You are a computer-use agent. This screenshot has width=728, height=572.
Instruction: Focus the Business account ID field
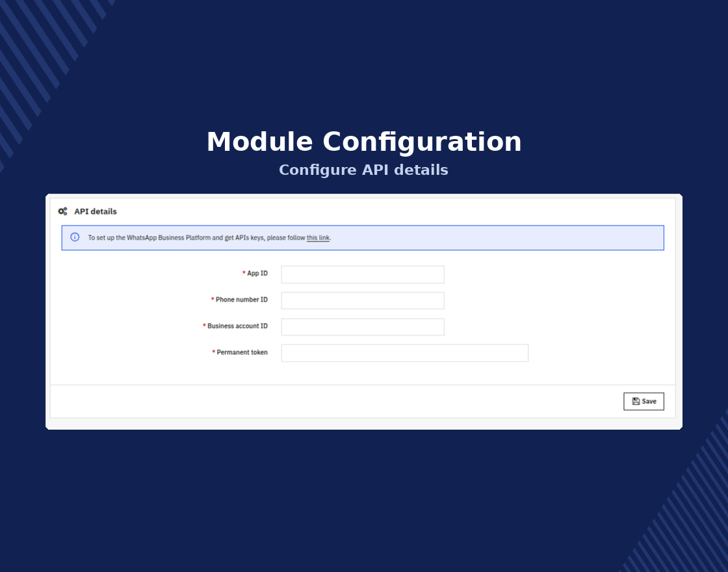363,327
